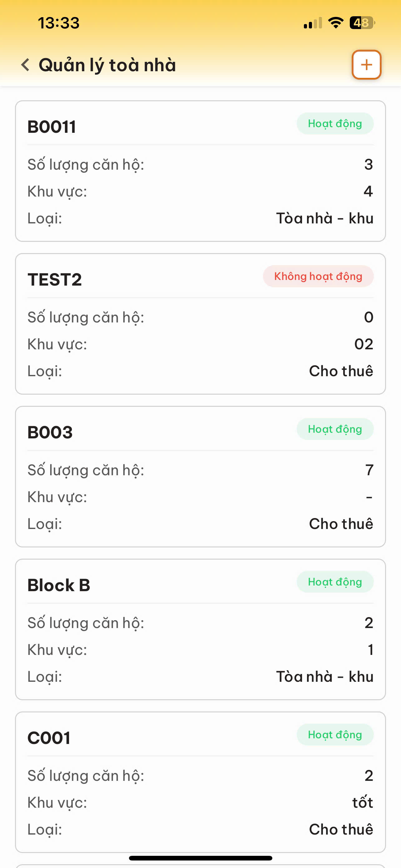401x868 pixels.
Task: Tap the Hoạt động badge on B003
Action: point(335,429)
